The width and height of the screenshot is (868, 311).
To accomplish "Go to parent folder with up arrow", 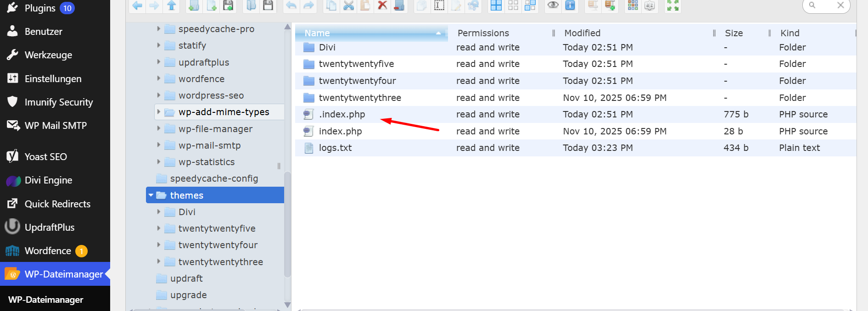I will tap(171, 6).
